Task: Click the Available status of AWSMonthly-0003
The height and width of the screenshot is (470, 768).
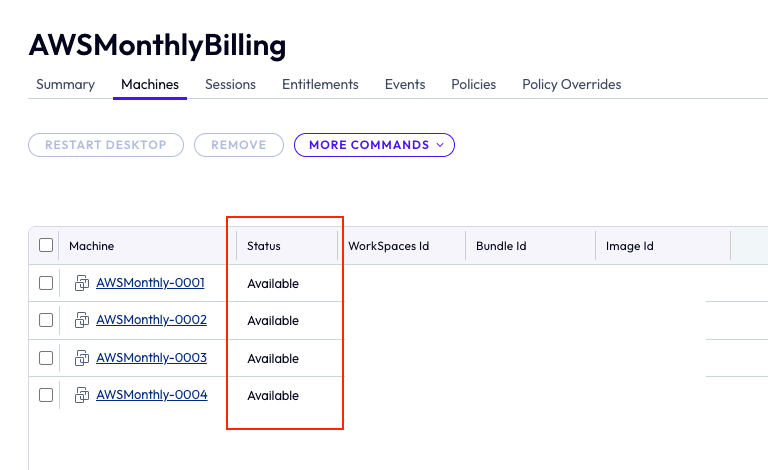Action: 273,358
